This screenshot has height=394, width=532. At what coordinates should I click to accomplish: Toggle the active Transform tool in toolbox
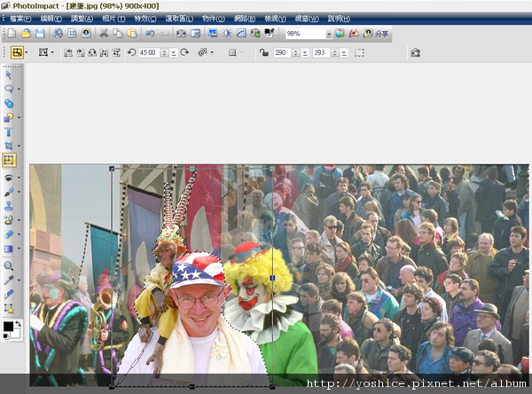tap(10, 160)
